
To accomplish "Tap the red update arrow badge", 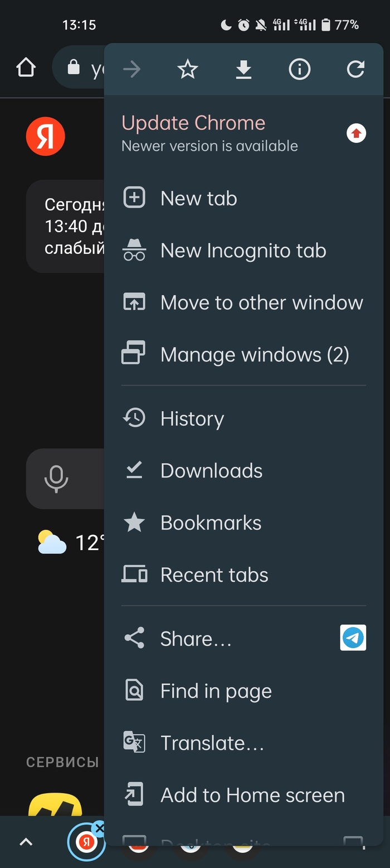I will pos(357,133).
